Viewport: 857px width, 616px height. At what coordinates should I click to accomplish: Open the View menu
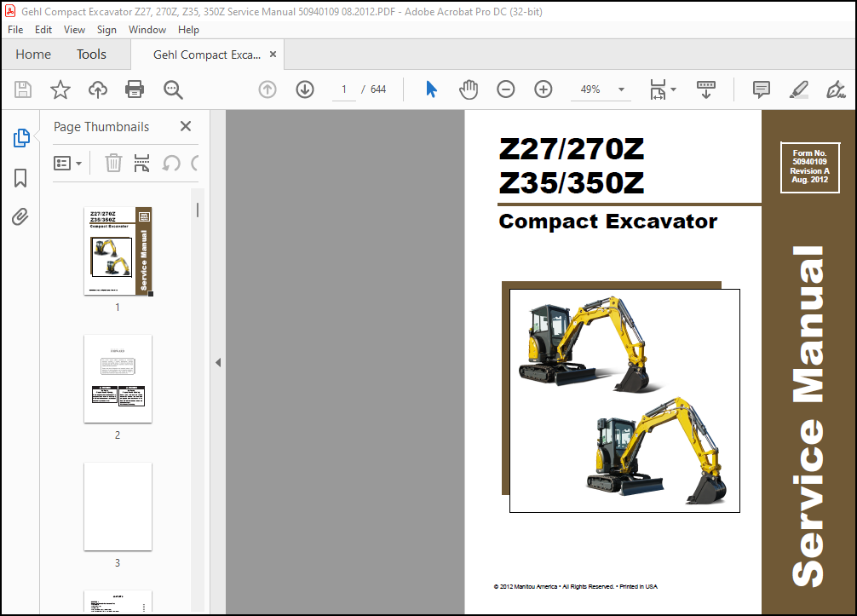74,30
